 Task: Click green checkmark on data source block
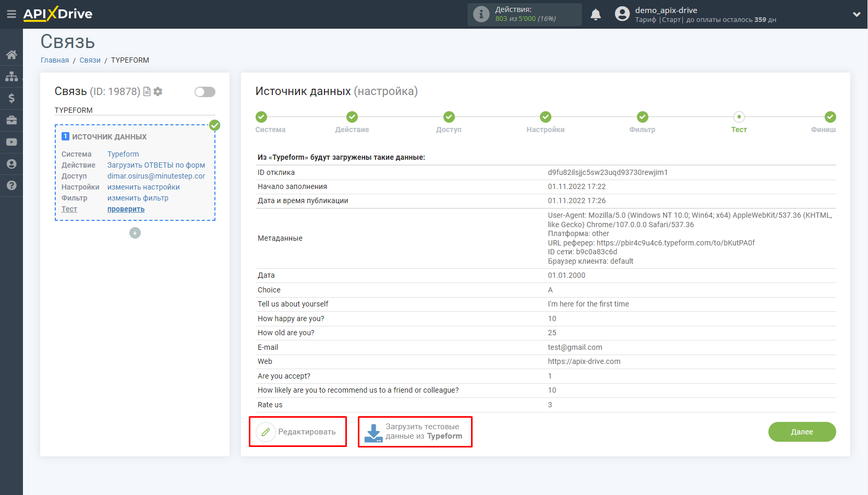214,125
